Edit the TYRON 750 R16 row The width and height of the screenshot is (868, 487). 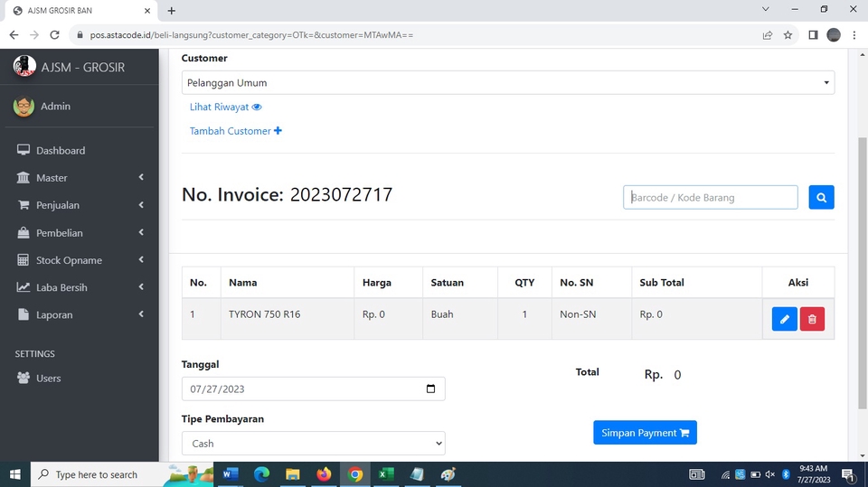point(785,319)
